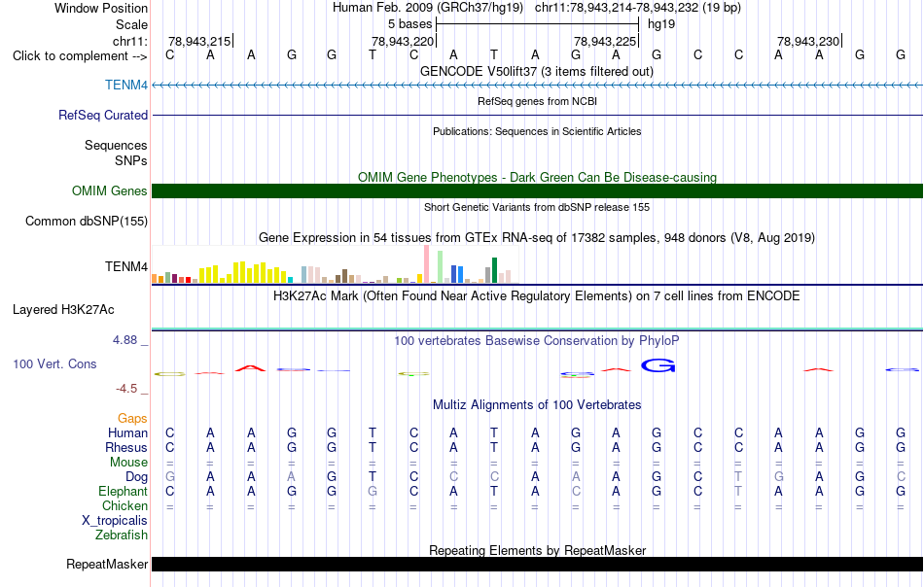Open the OMIM Genes track label

click(x=109, y=190)
